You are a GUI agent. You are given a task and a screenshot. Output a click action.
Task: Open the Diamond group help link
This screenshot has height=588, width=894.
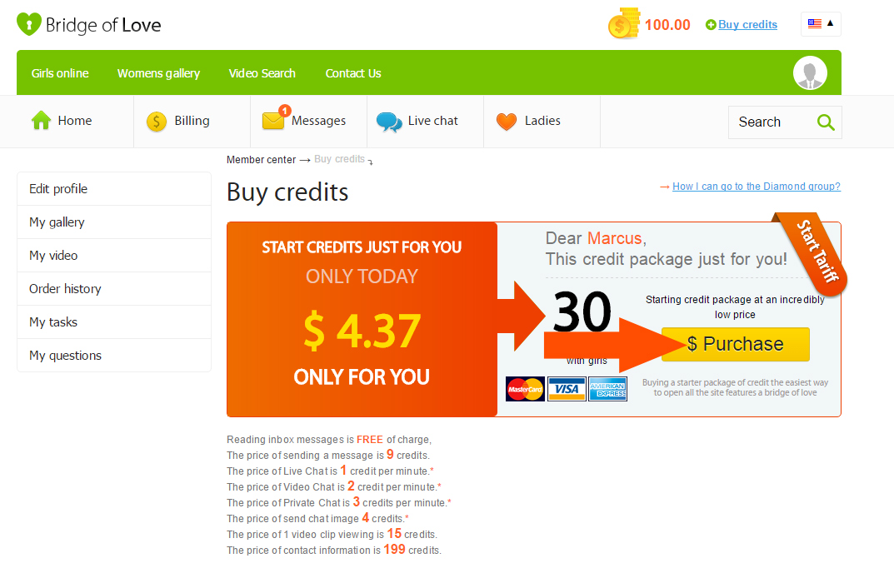click(756, 187)
